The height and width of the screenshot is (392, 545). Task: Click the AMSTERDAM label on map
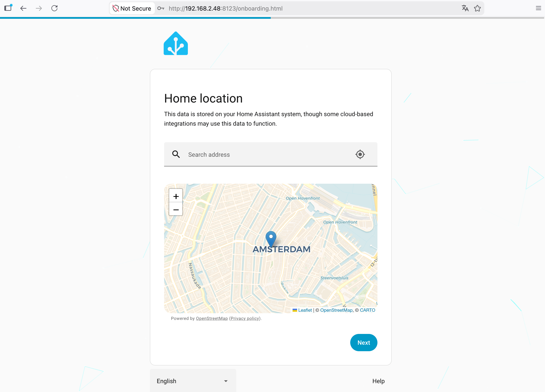point(281,249)
